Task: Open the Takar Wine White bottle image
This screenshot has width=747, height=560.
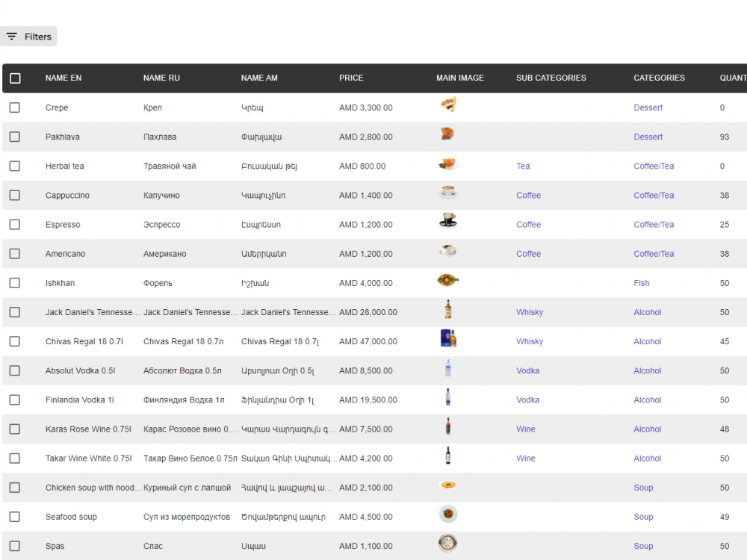Action: 447,455
